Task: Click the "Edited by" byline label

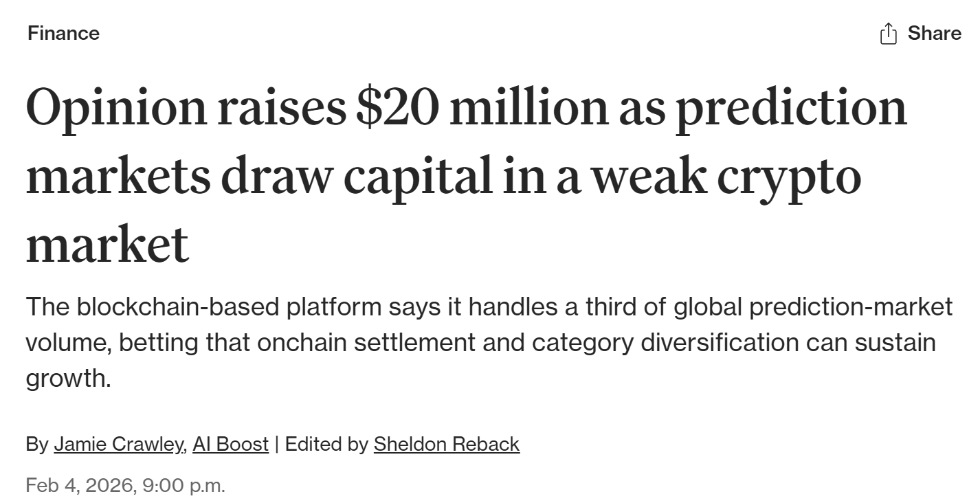Action: [326, 444]
